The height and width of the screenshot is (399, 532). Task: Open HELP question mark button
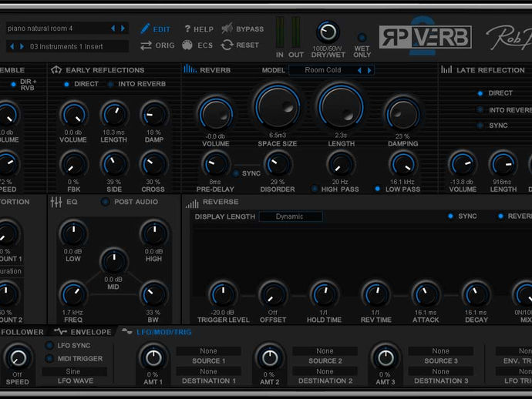[187, 28]
